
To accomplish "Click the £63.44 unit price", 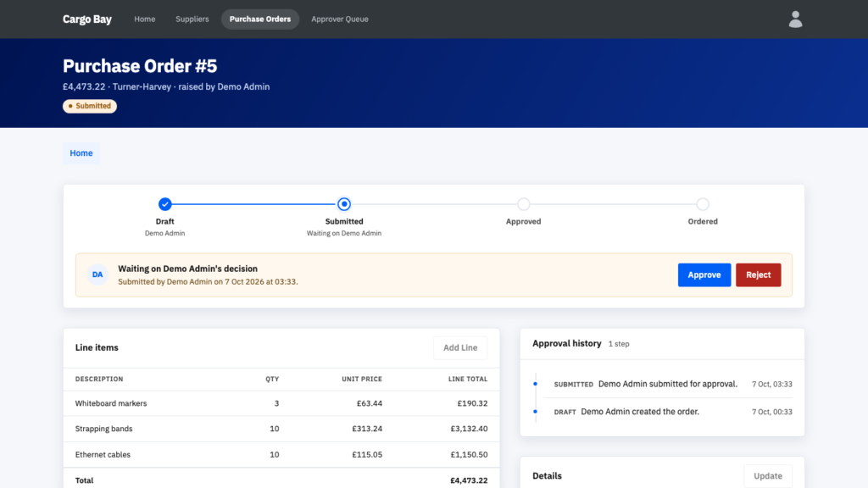I will [x=370, y=403].
